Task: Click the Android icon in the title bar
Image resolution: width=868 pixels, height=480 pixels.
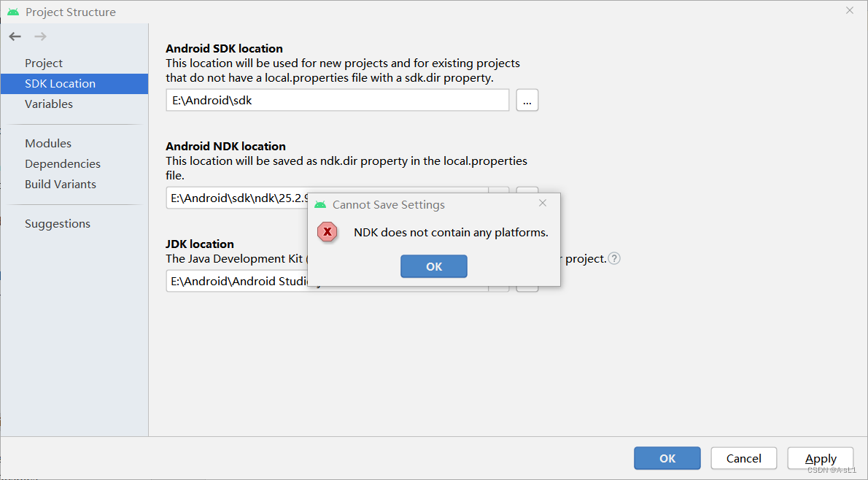Action: (x=13, y=11)
